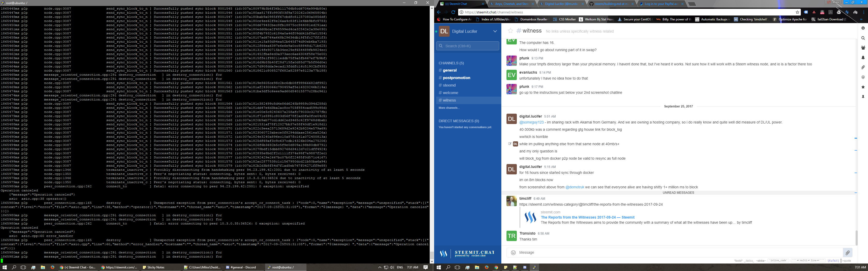This screenshot has height=271, width=868.
Task: Open File Explorer on left taskbar
Action: (x=43, y=267)
